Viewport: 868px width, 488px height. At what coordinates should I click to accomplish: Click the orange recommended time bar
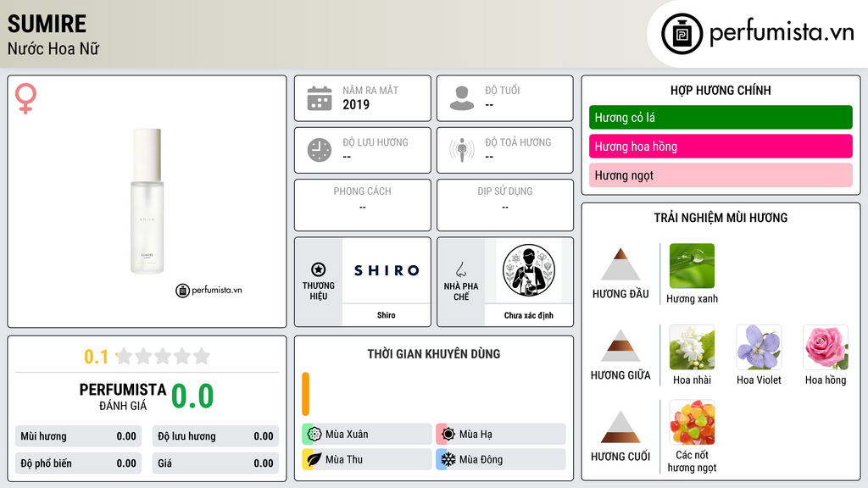click(305, 394)
